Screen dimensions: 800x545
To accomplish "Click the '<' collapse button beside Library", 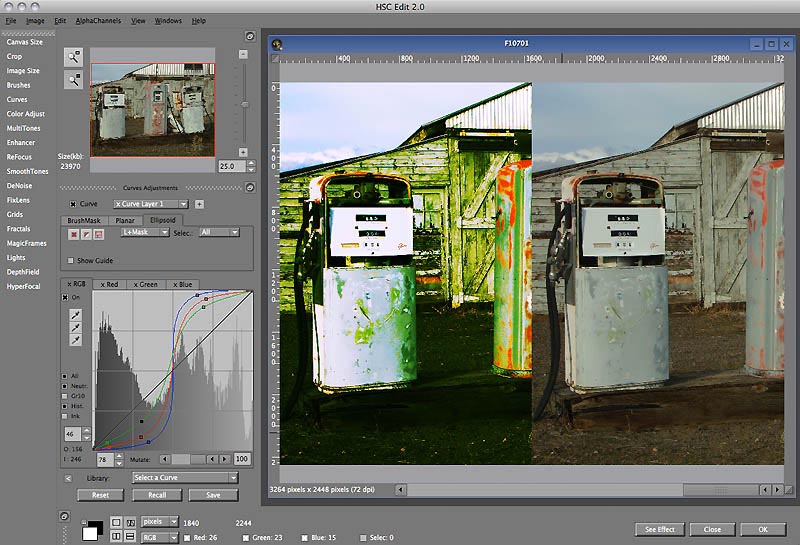I will tap(68, 478).
